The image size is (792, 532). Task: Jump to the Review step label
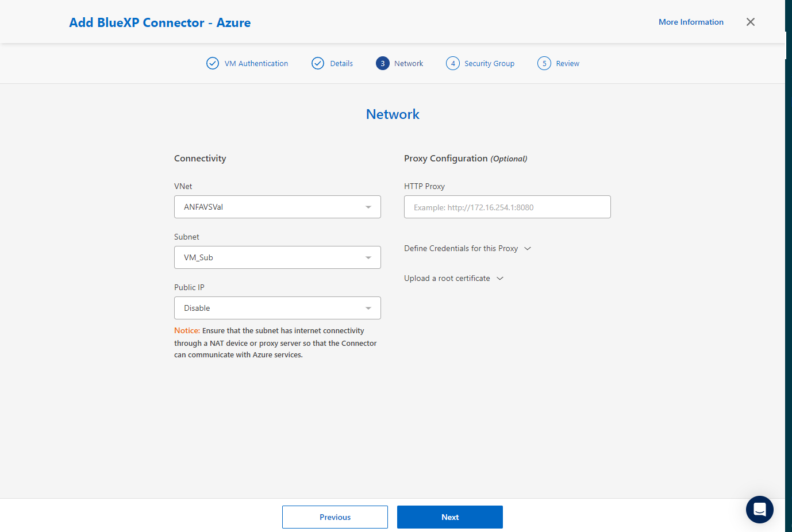click(567, 63)
